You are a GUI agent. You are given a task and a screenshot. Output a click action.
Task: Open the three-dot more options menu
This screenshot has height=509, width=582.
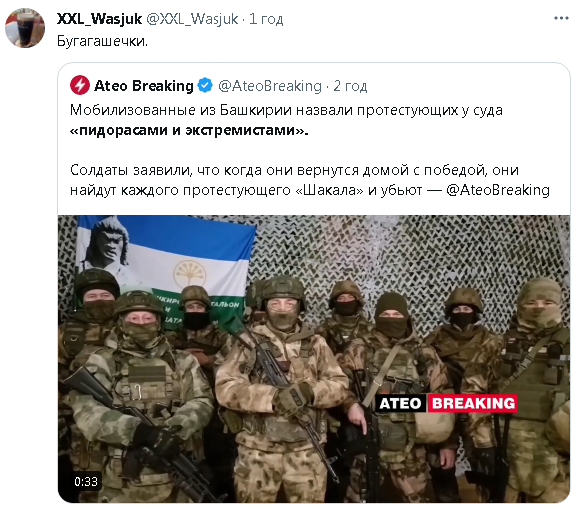[x=561, y=18]
